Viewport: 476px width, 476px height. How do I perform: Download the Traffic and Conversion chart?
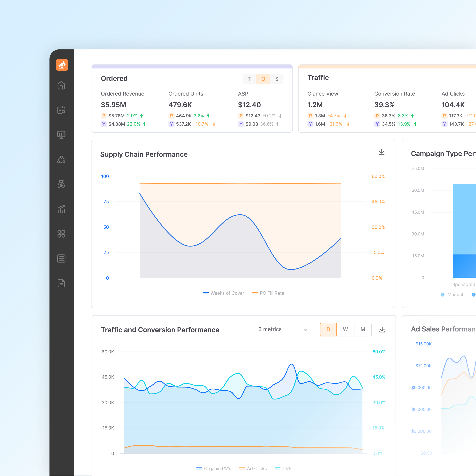point(382,330)
